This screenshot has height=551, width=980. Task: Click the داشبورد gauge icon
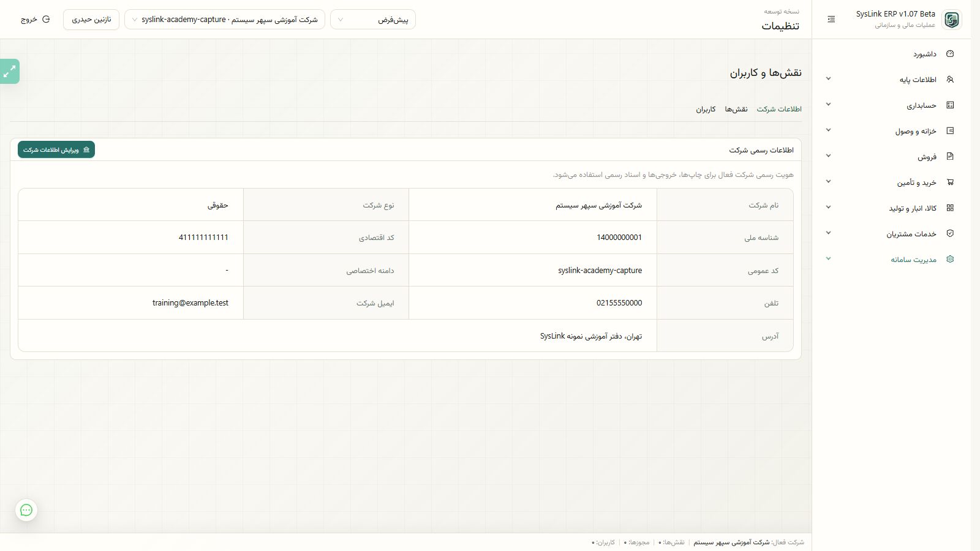950,54
